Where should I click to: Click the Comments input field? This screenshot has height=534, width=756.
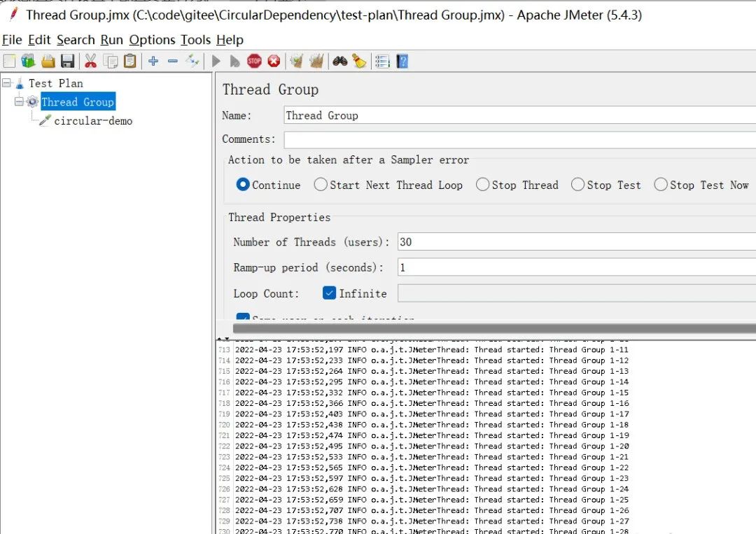coord(519,140)
